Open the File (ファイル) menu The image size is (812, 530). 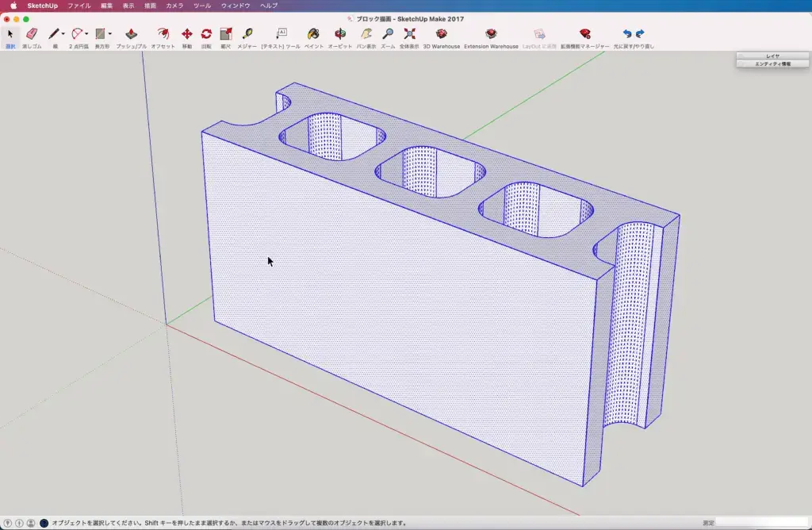[x=79, y=6]
